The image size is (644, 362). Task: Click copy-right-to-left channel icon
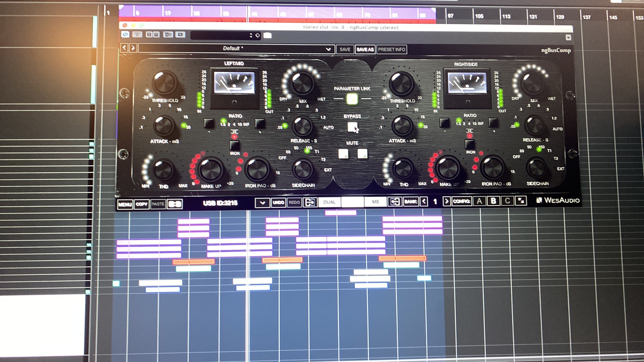(x=395, y=201)
